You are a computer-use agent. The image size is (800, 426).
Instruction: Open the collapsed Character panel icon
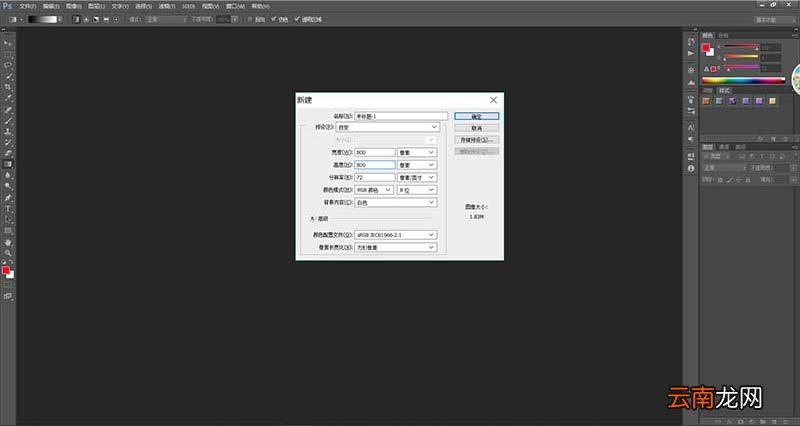[691, 127]
